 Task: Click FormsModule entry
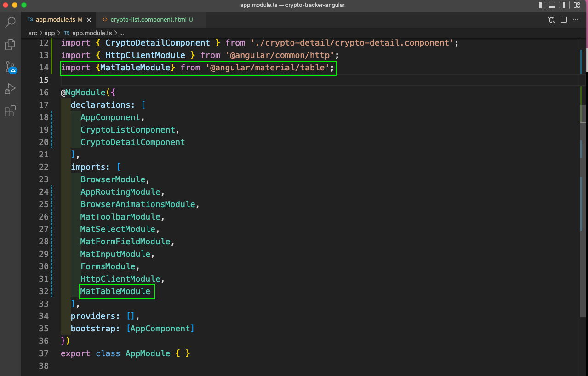point(108,266)
